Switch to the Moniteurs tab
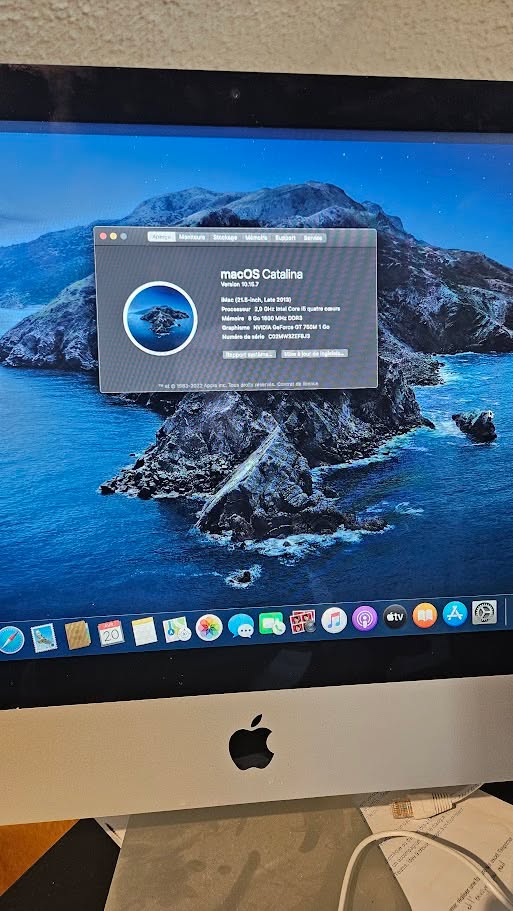This screenshot has height=911, width=513. [x=192, y=237]
